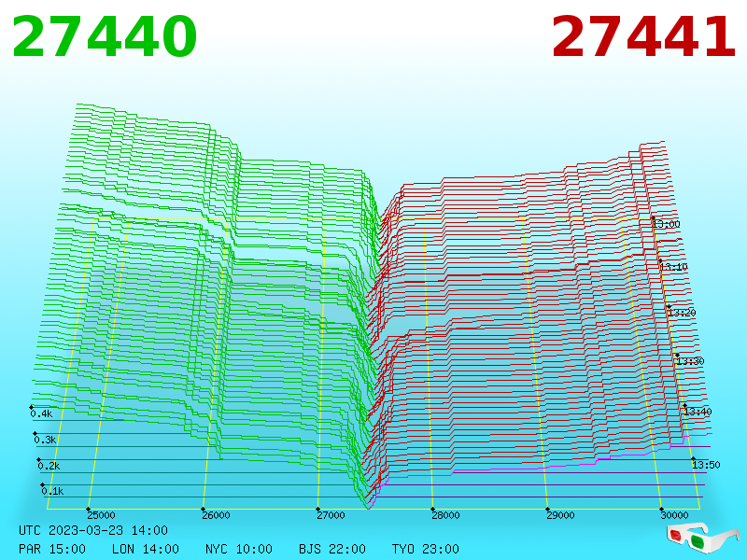Click the 29000 price axis label
The image size is (747, 560).
(x=560, y=515)
